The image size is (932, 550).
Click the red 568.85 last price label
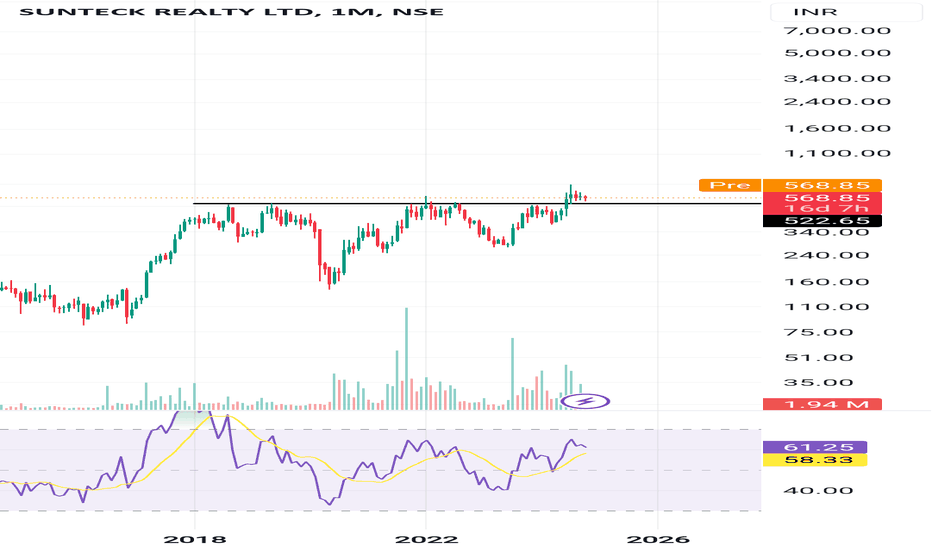click(822, 198)
